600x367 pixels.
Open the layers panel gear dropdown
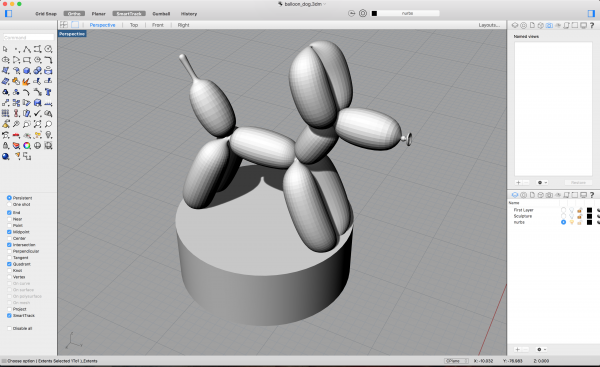(x=541, y=349)
